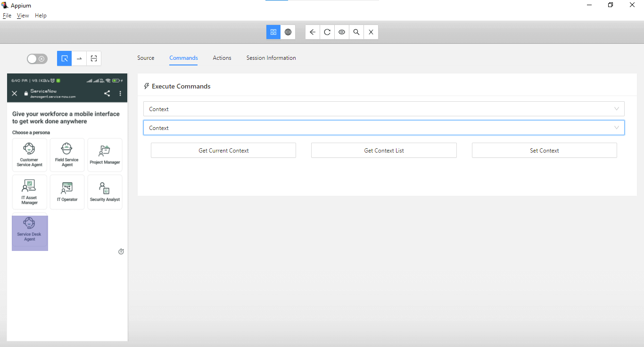Click the Get Current Context button
The width and height of the screenshot is (644, 347).
pyautogui.click(x=223, y=150)
